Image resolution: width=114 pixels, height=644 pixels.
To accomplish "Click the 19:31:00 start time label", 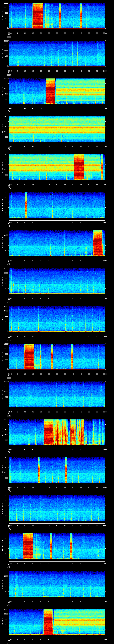I will [9, 374].
